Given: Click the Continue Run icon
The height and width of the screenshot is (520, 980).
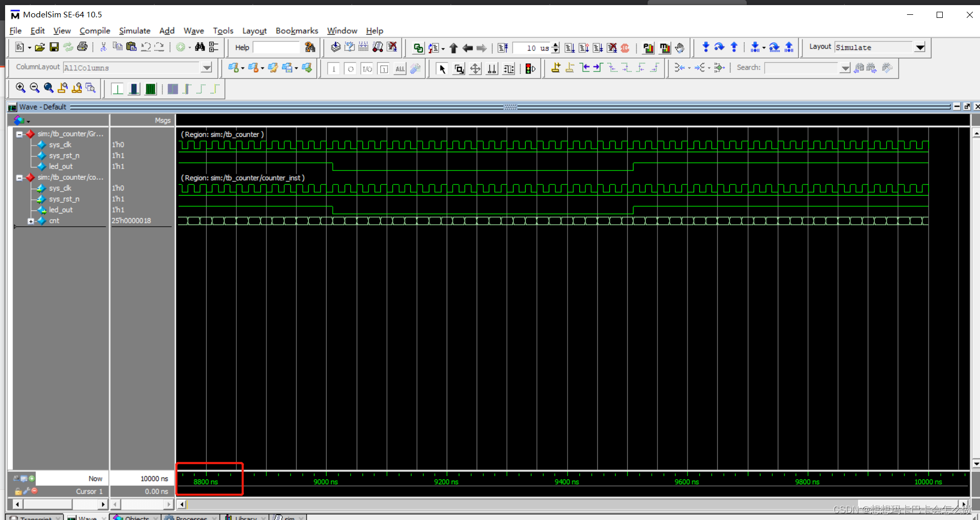Looking at the screenshot, I should 584,48.
